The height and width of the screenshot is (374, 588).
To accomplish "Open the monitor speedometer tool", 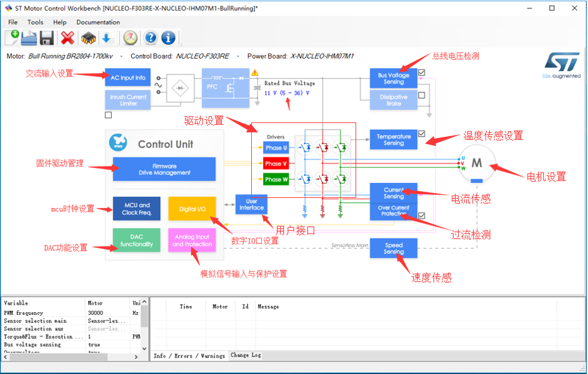I will click(x=129, y=38).
